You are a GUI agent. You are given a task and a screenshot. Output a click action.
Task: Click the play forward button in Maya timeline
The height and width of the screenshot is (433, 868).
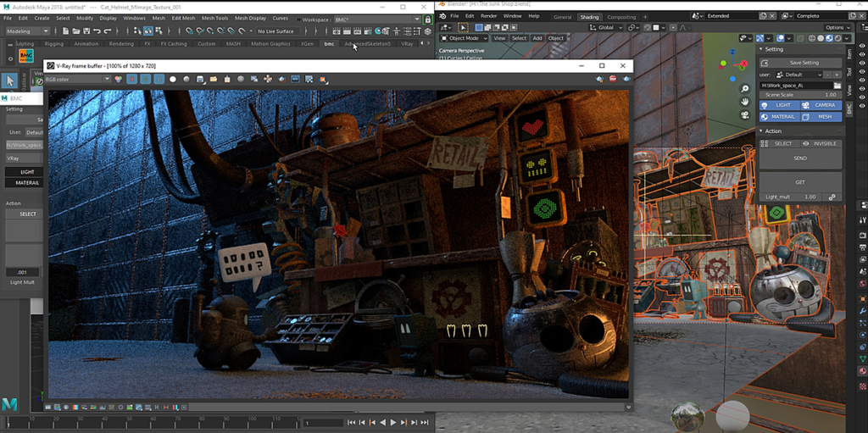[393, 423]
